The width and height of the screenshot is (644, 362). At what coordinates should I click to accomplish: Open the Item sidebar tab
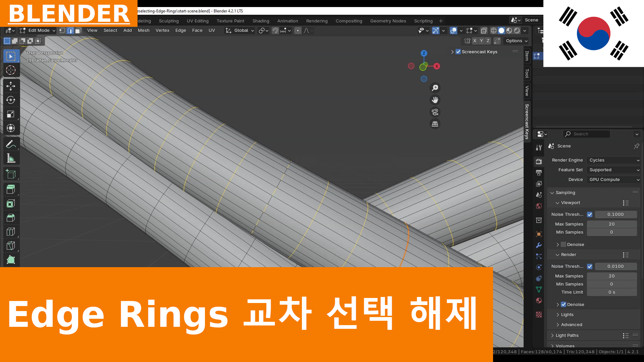(x=527, y=56)
